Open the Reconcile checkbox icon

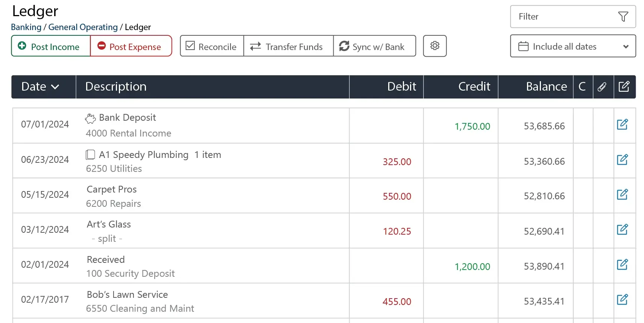[190, 45]
